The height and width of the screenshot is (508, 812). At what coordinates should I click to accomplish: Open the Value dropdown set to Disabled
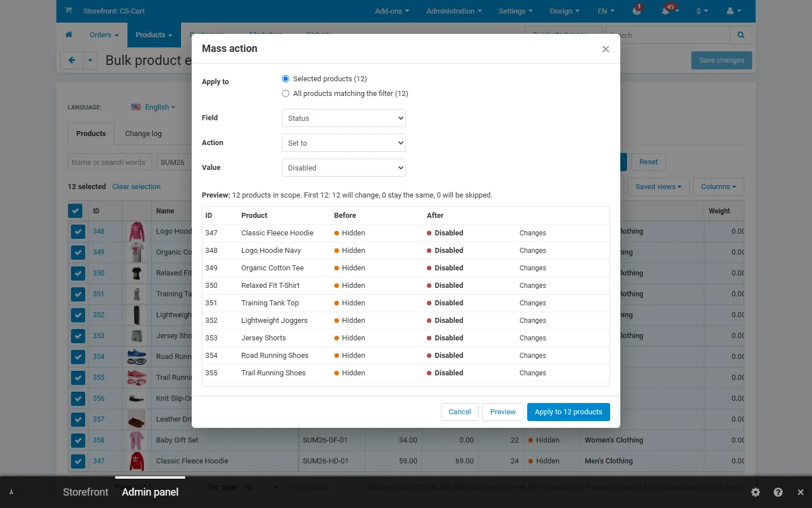click(343, 168)
